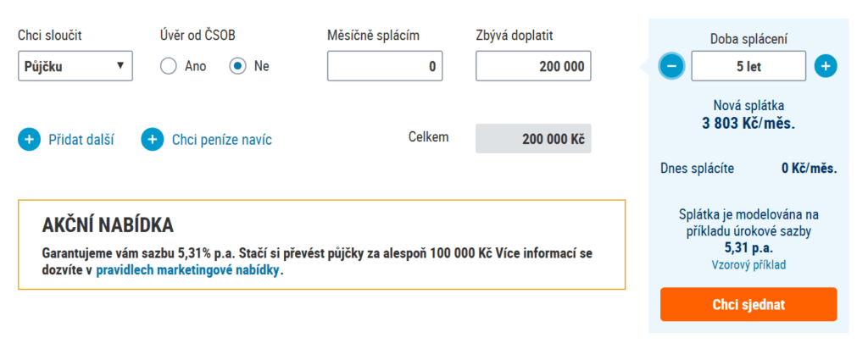Viewport: 868px width, 349px height.
Task: Select Ano for Úvěr od ČSOB
Action: 169,66
